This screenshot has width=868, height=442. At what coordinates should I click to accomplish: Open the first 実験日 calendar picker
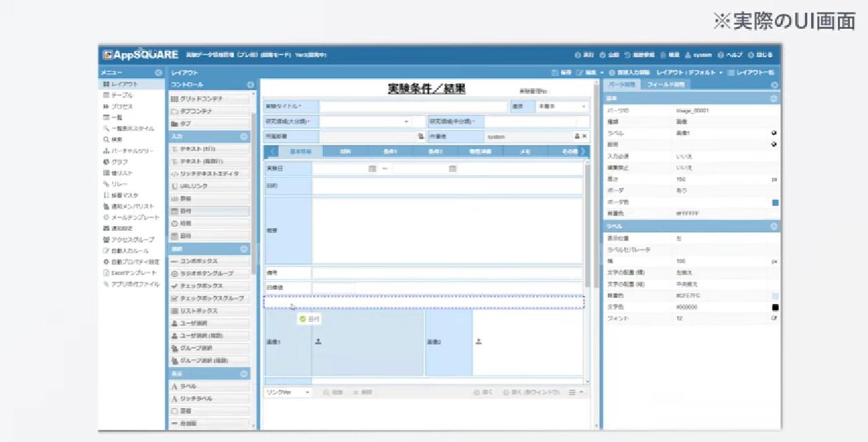[x=372, y=168]
